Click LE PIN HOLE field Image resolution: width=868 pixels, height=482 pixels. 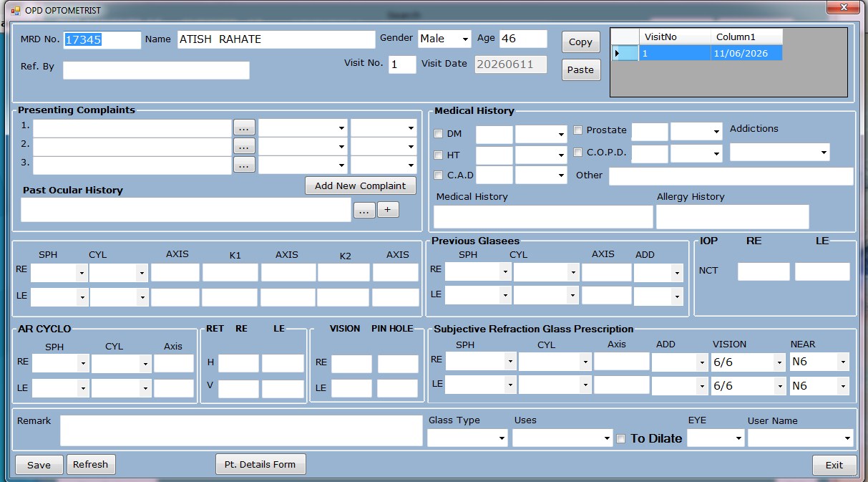tap(397, 389)
